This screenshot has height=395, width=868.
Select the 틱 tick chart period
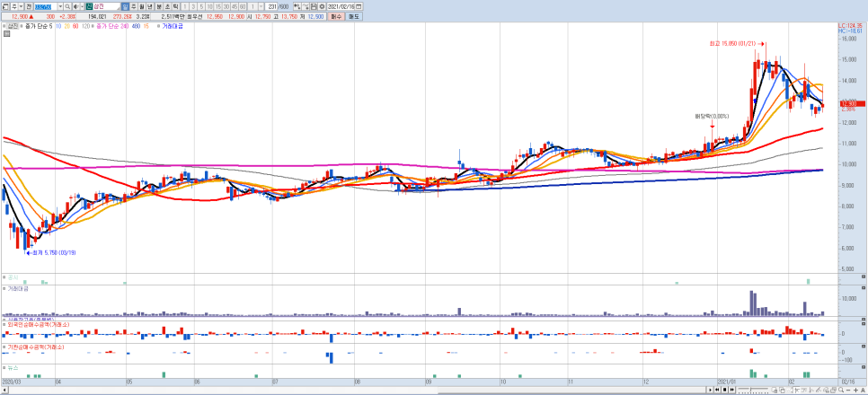tap(175, 6)
